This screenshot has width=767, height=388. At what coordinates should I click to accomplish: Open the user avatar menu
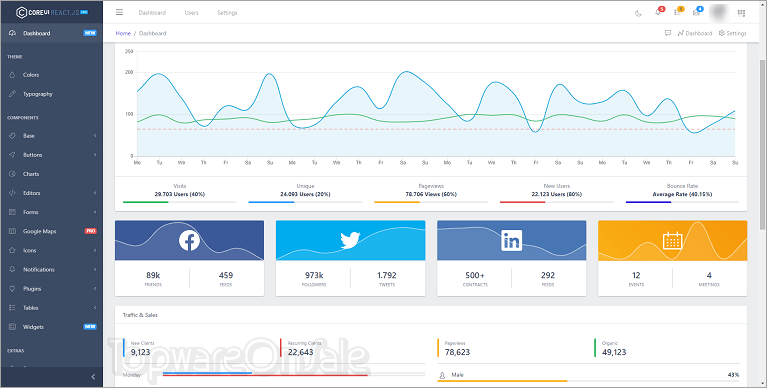coord(719,13)
